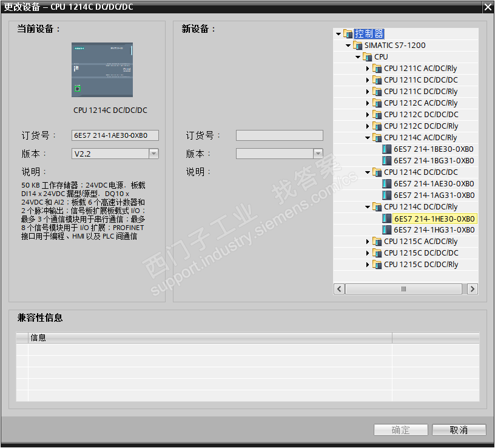Select 6ES7 214-1HE30-0XB0 in tree

point(434,219)
